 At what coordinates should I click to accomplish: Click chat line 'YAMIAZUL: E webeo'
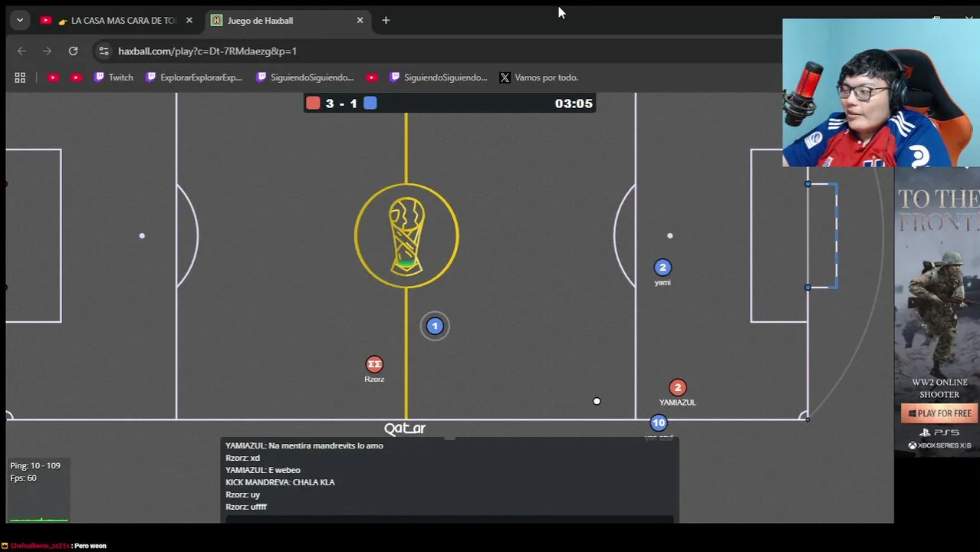(262, 470)
